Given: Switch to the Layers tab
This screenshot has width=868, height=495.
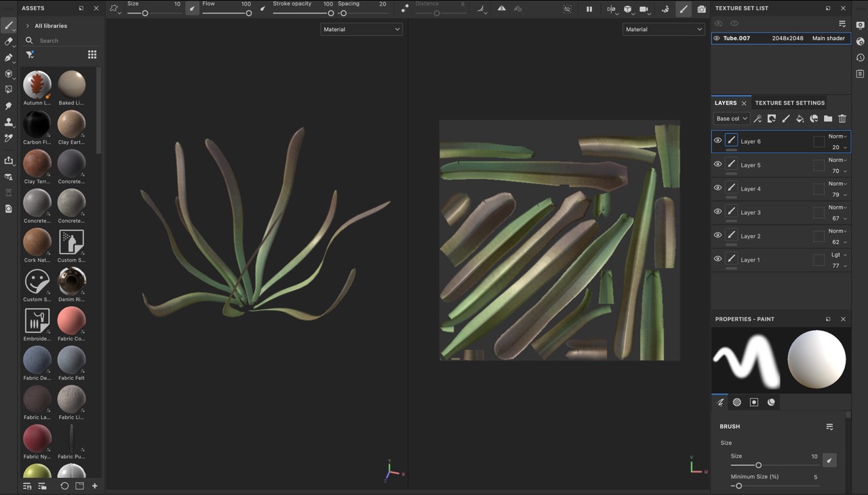Looking at the screenshot, I should [x=726, y=103].
